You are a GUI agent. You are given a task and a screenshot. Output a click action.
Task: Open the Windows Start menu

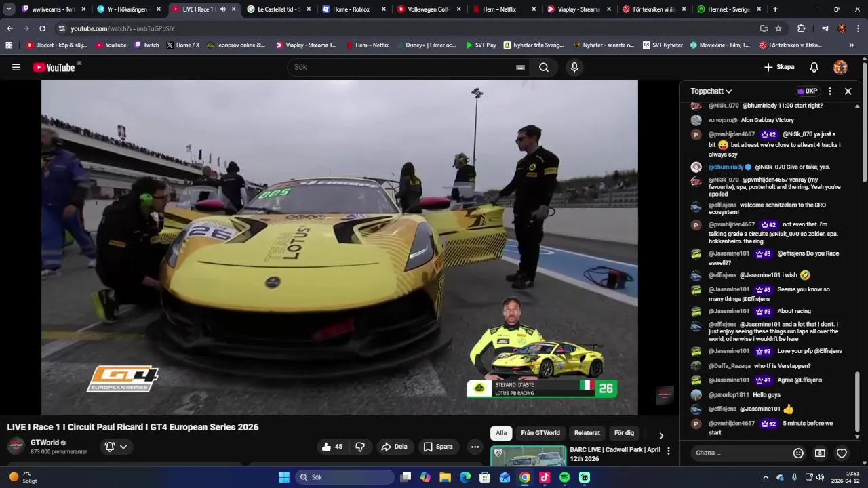(x=284, y=477)
